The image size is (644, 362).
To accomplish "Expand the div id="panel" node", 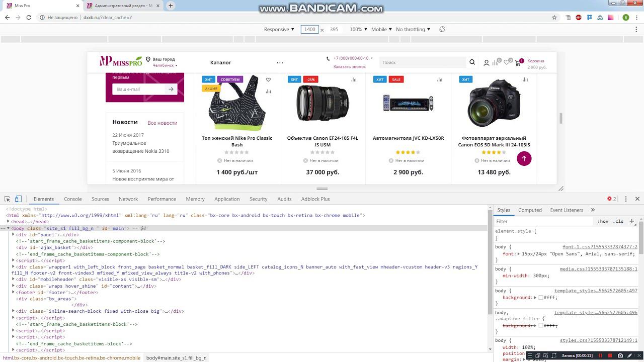I will click(14, 234).
